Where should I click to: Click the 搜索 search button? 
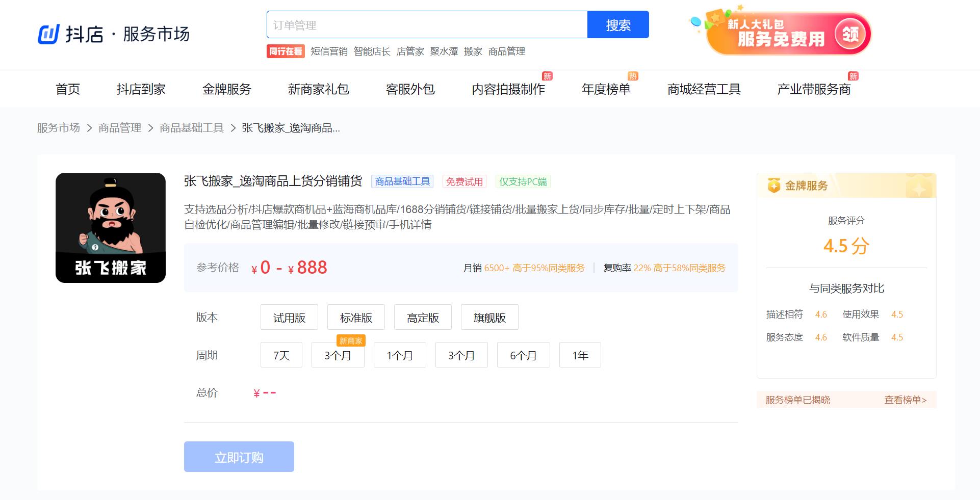(618, 24)
